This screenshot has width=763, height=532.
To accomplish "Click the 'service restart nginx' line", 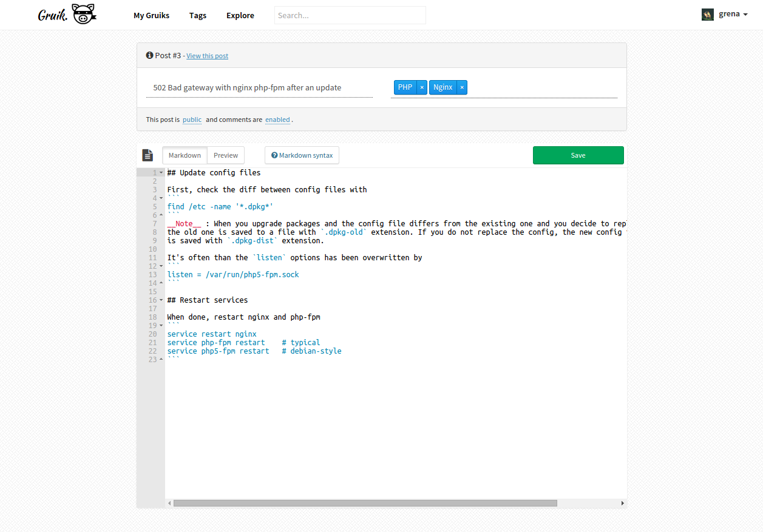I will point(212,334).
